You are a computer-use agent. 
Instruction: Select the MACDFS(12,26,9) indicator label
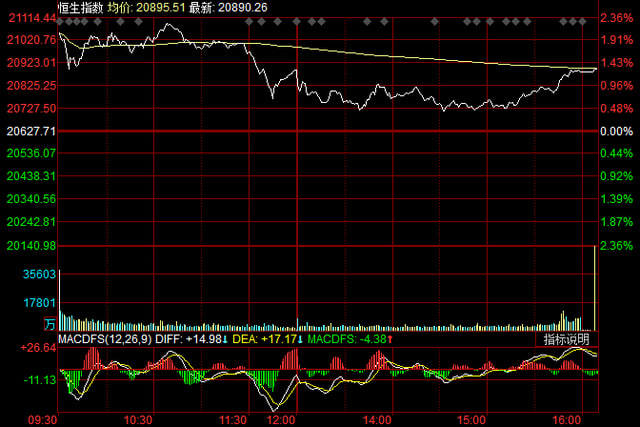(102, 340)
